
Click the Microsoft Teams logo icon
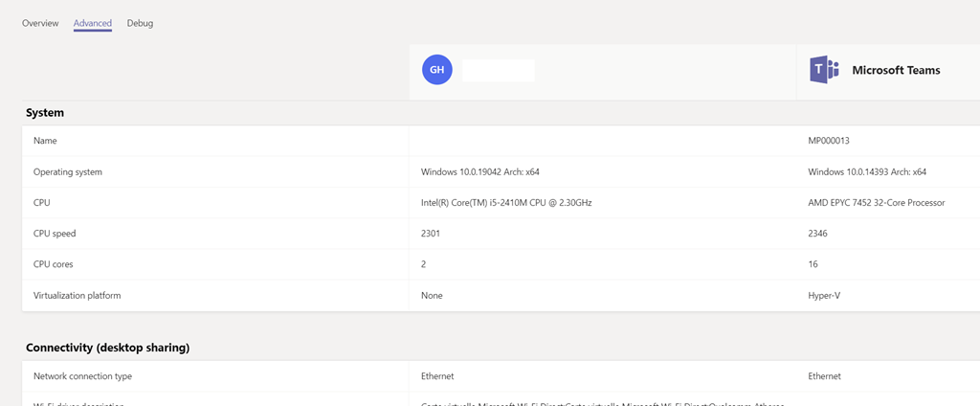pos(823,70)
